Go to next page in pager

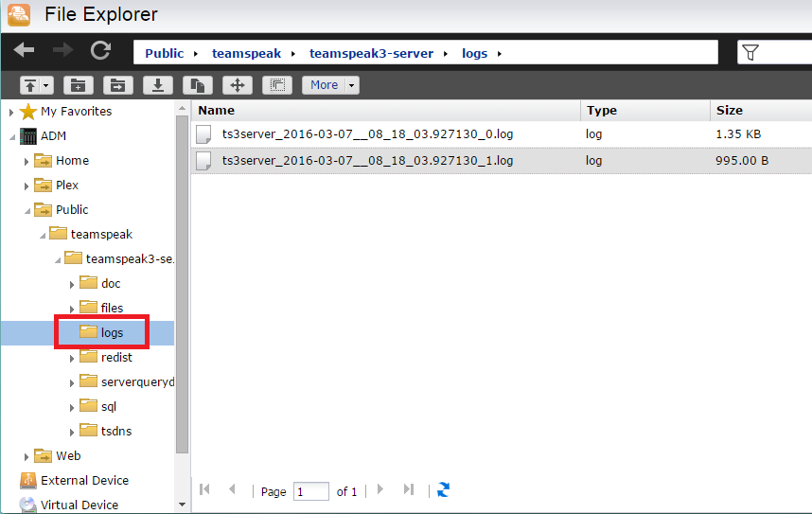pos(380,489)
